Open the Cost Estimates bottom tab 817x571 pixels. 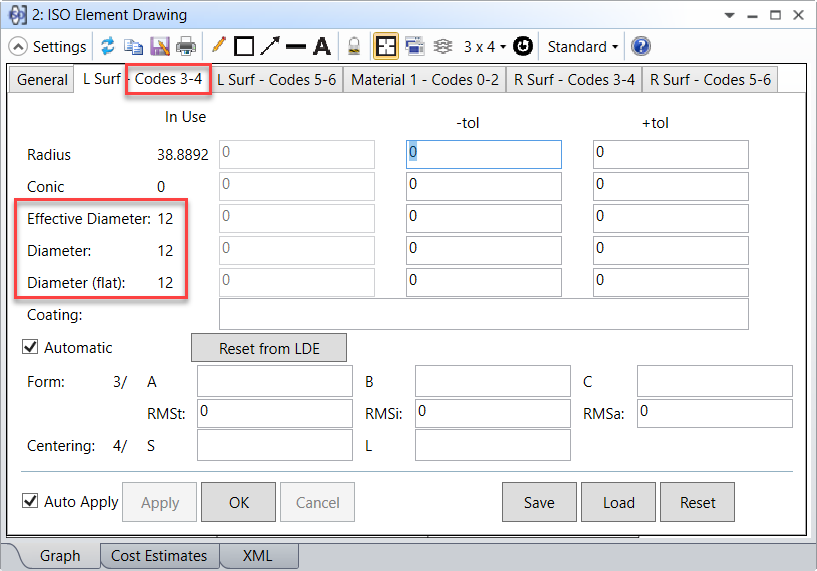point(158,556)
